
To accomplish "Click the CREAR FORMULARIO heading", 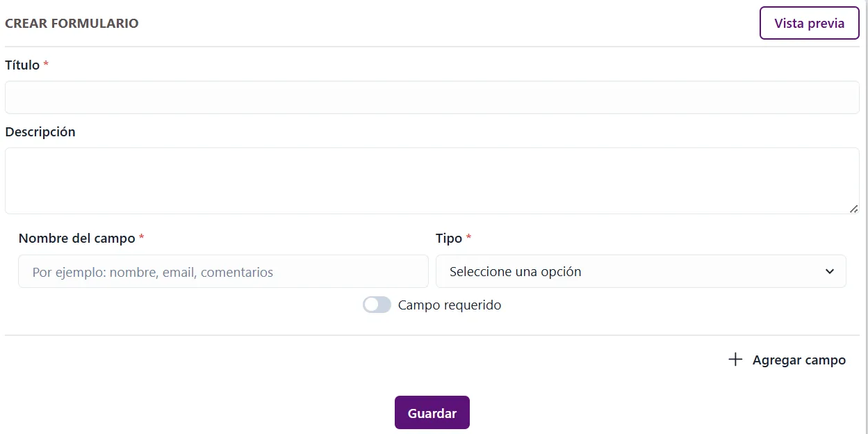I will click(x=72, y=23).
